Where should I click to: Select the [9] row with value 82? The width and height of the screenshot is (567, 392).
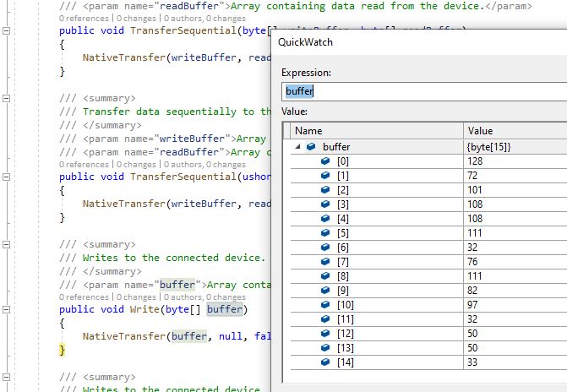423,291
